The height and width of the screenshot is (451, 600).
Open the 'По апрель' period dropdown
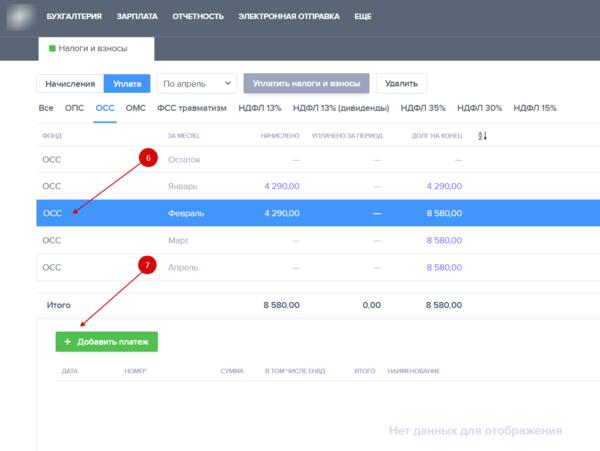pos(196,84)
